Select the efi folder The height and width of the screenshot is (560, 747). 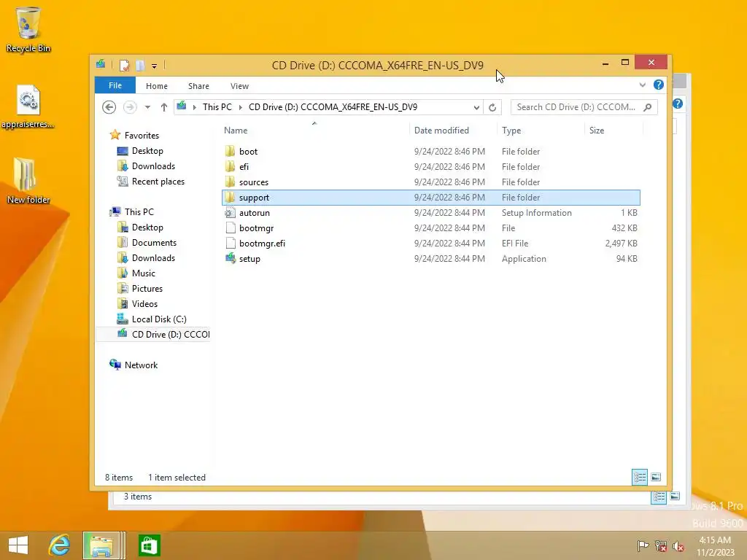pos(430,167)
